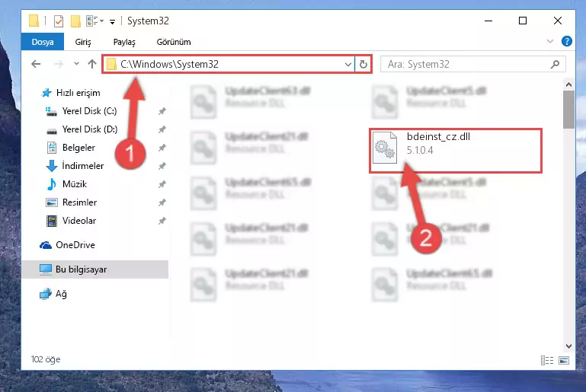Expand the address bar history dropdown

(x=348, y=64)
